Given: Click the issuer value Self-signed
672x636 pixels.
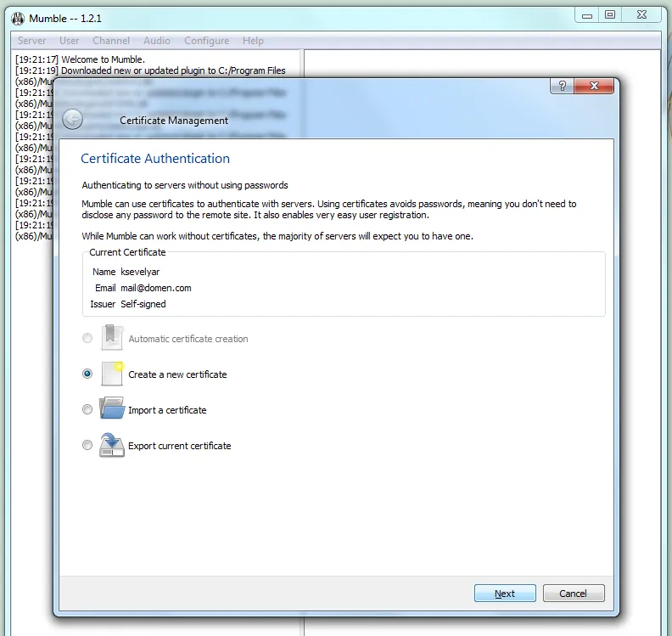Looking at the screenshot, I should (x=143, y=304).
